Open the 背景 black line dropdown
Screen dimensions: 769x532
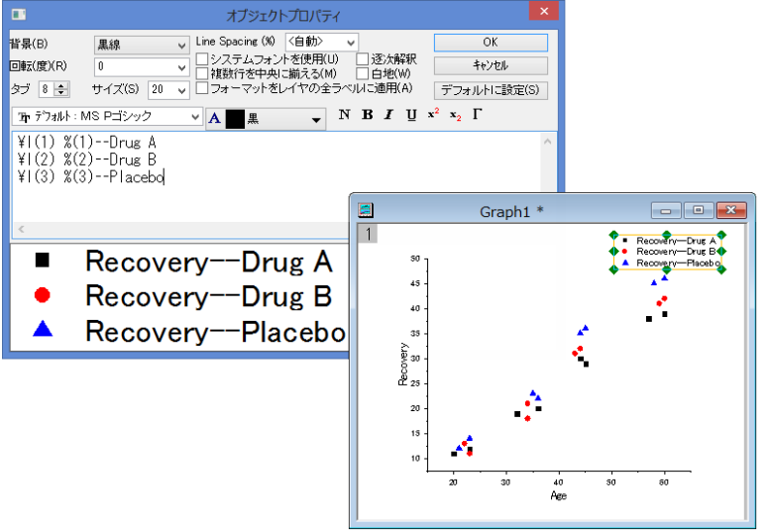[142, 46]
